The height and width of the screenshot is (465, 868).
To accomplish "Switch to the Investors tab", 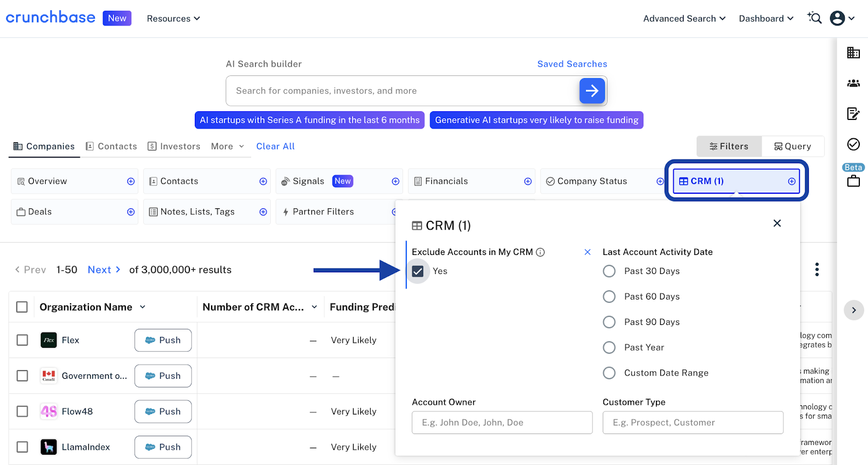I will [x=174, y=146].
